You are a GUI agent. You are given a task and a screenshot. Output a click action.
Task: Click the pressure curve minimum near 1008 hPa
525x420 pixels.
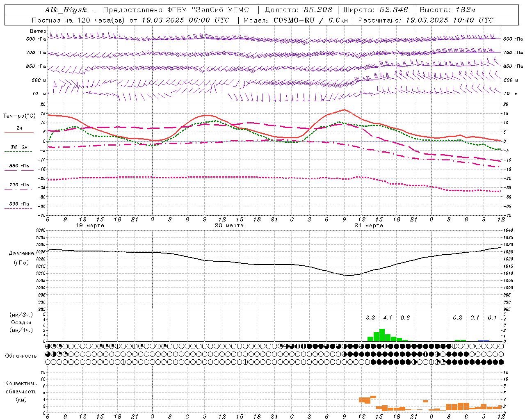click(349, 275)
